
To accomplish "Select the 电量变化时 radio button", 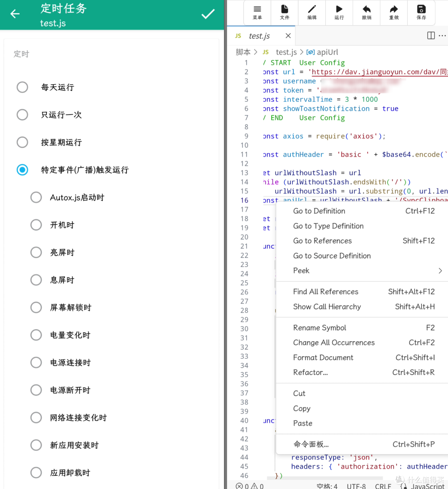I will tap(36, 335).
